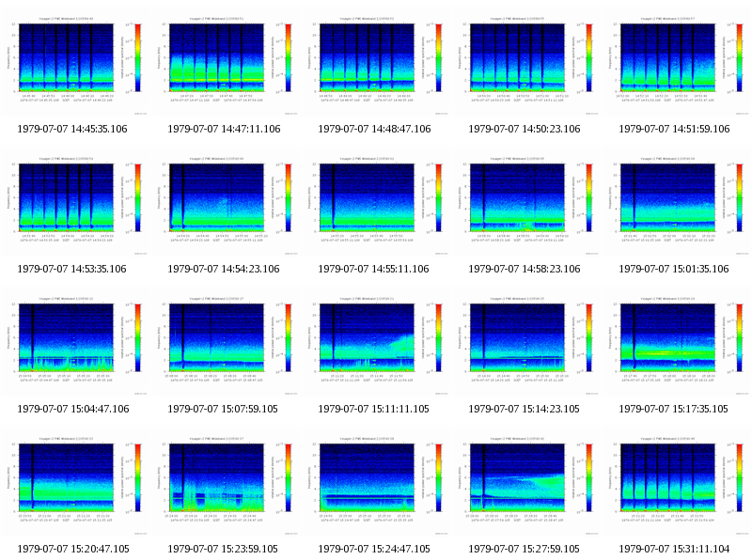Click caption text 1979-07-07 15:31:11.104

tap(674, 549)
